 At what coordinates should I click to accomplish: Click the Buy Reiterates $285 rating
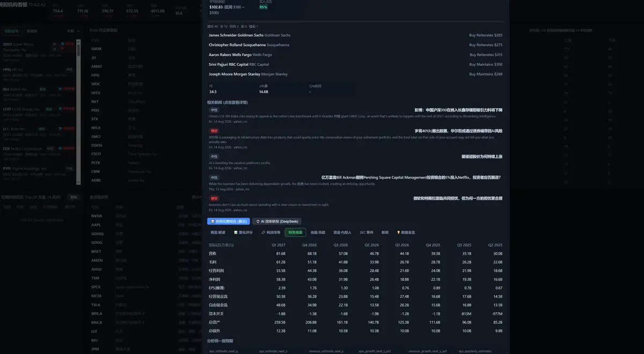tap(486, 35)
